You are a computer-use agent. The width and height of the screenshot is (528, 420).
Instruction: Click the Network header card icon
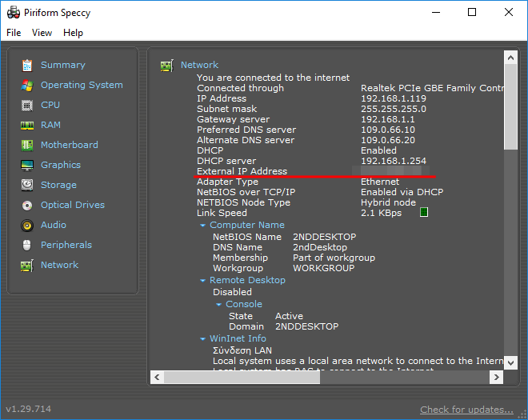coord(167,66)
